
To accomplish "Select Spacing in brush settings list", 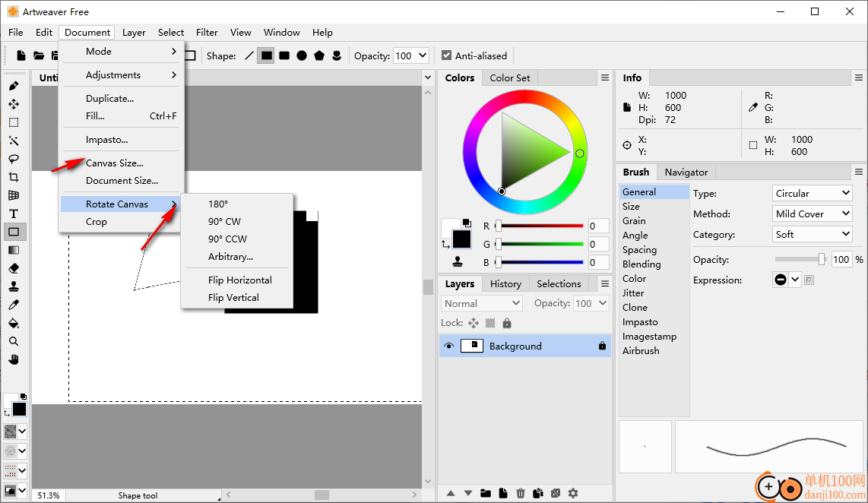I will pyautogui.click(x=639, y=250).
